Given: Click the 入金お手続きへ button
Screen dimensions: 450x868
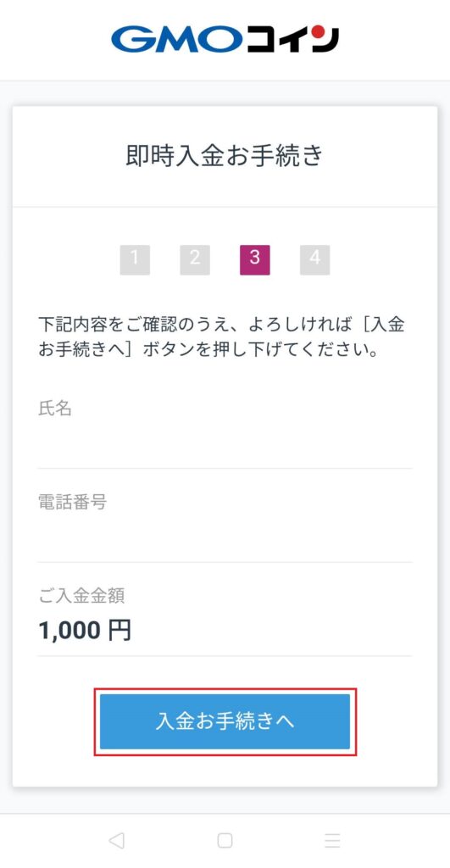Looking at the screenshot, I should 225,722.
